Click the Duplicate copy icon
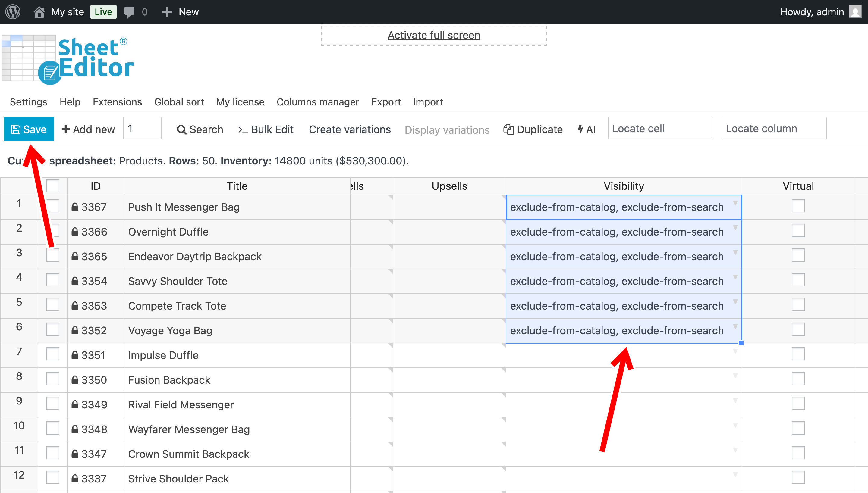Screen dimensions: 868x493 508,129
